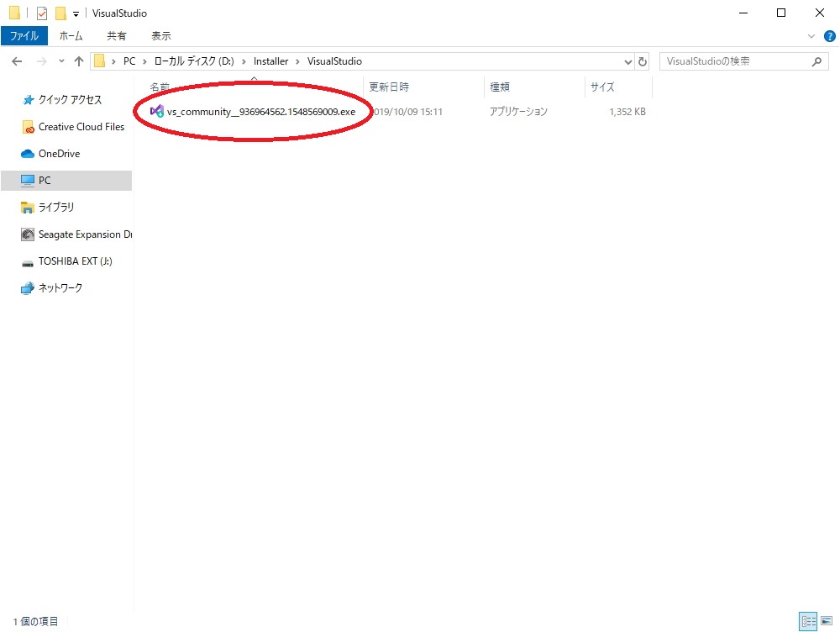Switch to large icons view layout

pyautogui.click(x=827, y=621)
